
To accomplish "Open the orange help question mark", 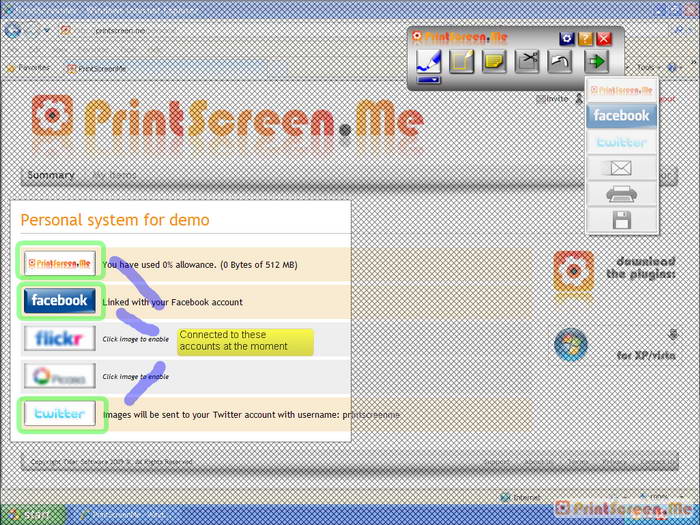I will tap(585, 38).
